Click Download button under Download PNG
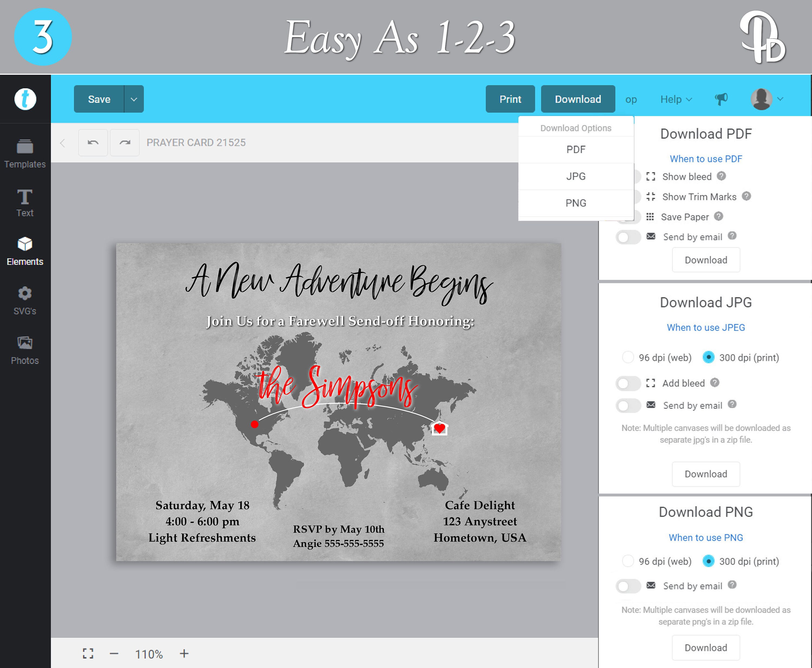 (x=706, y=648)
